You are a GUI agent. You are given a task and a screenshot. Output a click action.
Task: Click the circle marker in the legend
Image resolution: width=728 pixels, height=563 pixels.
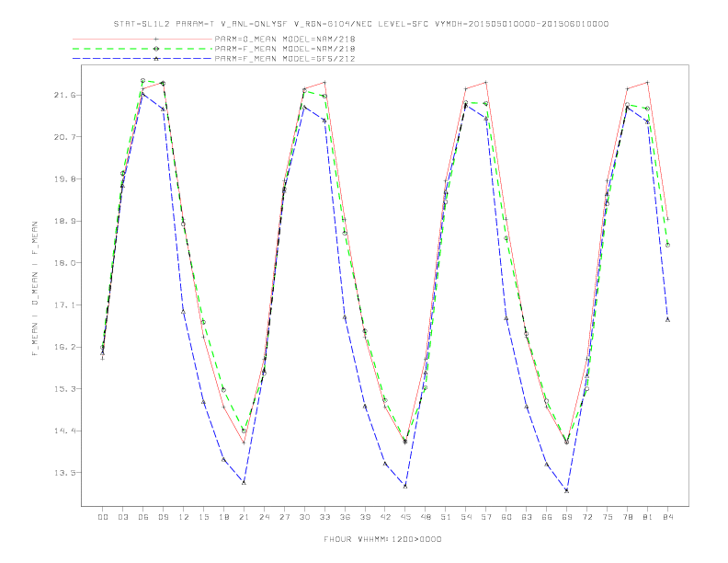156,49
